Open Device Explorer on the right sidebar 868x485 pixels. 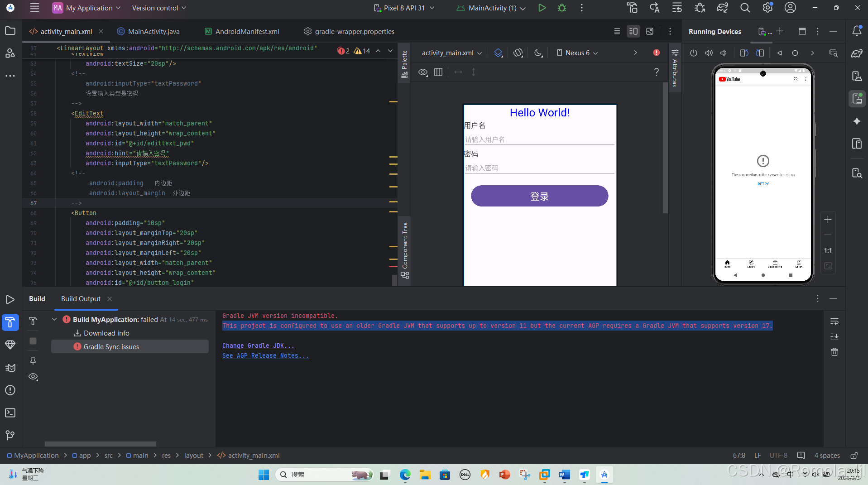[857, 173]
